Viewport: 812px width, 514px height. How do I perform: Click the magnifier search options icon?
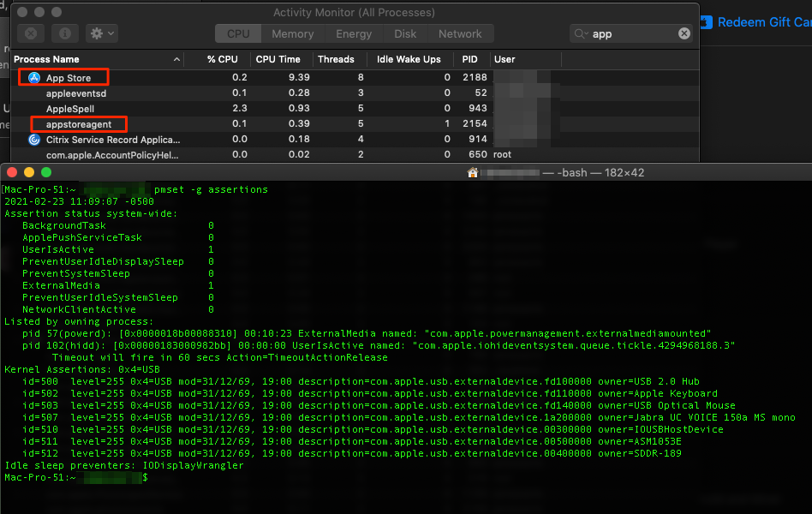[581, 33]
